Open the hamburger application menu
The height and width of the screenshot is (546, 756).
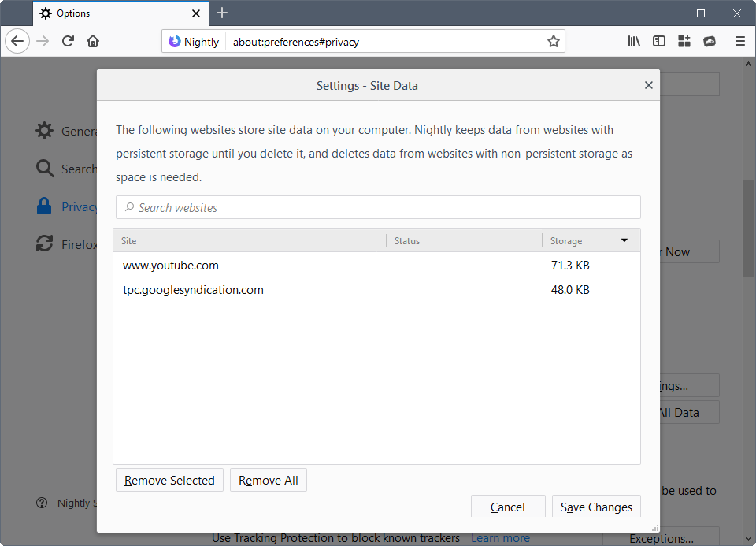[x=740, y=41]
